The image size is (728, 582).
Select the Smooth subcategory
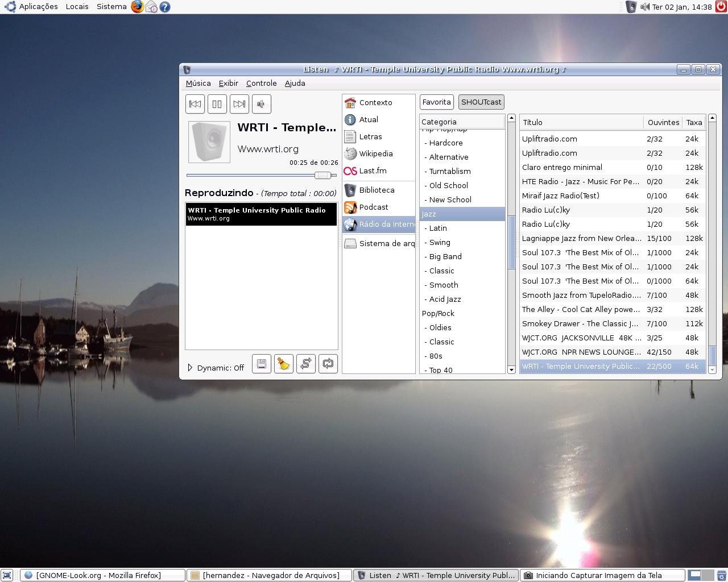pyautogui.click(x=462, y=285)
